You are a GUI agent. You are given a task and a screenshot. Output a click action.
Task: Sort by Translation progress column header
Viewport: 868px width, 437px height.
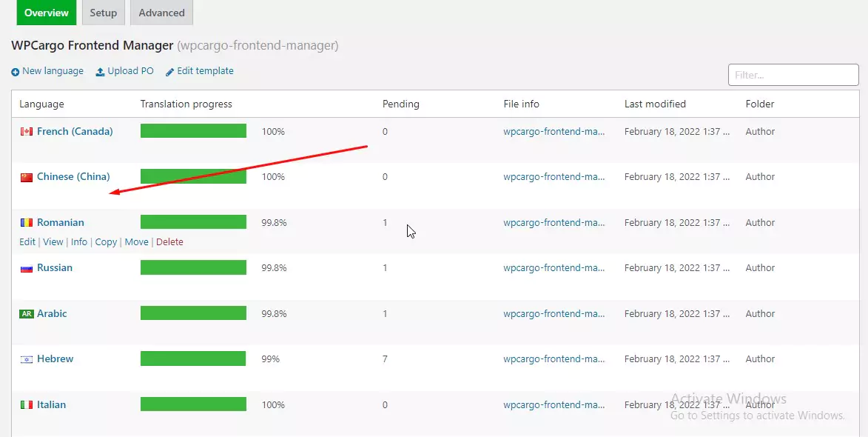pyautogui.click(x=186, y=104)
